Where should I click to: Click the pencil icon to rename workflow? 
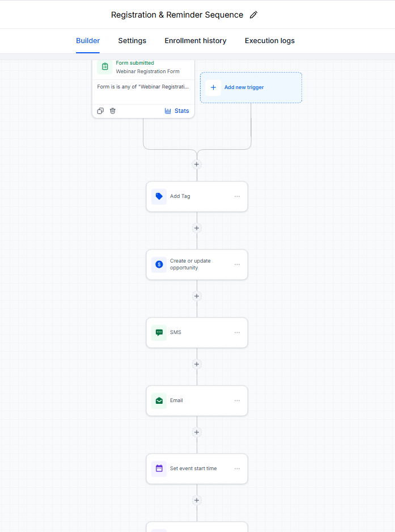253,15
